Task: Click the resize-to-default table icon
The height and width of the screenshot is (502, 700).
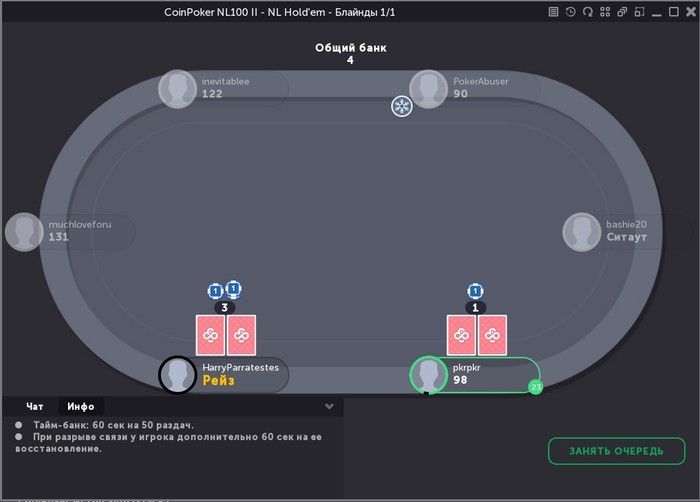Action: click(x=639, y=12)
